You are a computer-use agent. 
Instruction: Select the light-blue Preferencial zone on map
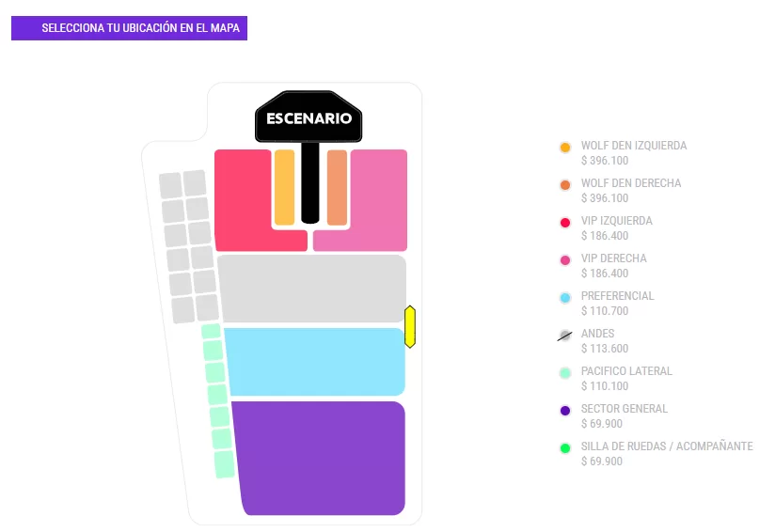tap(315, 361)
